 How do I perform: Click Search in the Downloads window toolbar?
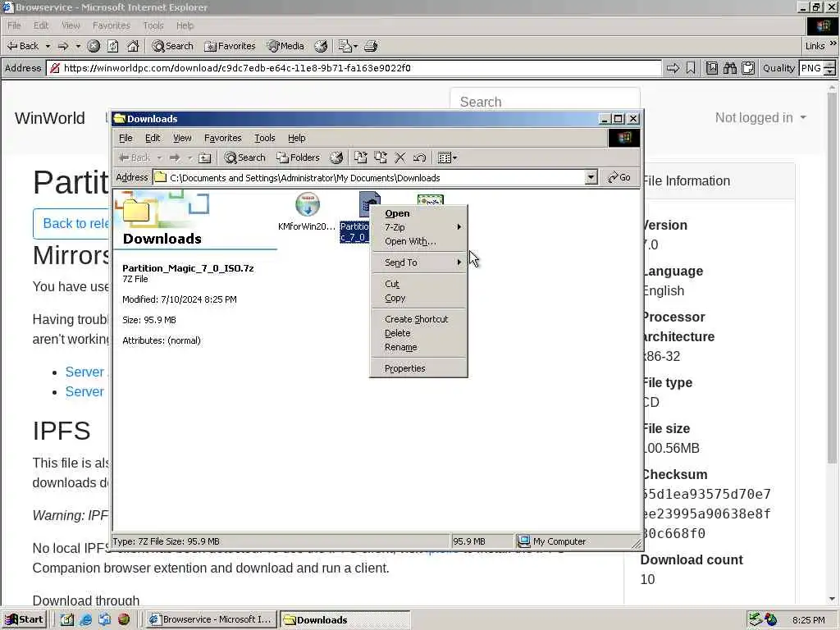244,157
